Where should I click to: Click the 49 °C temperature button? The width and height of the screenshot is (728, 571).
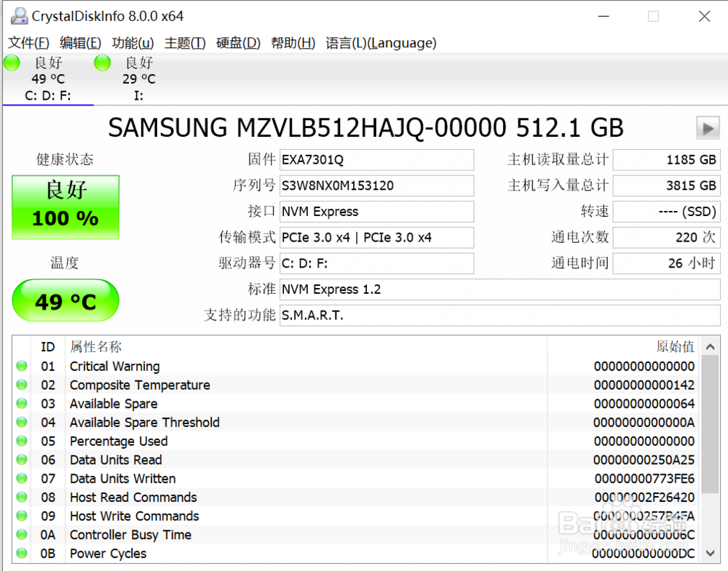(x=66, y=300)
